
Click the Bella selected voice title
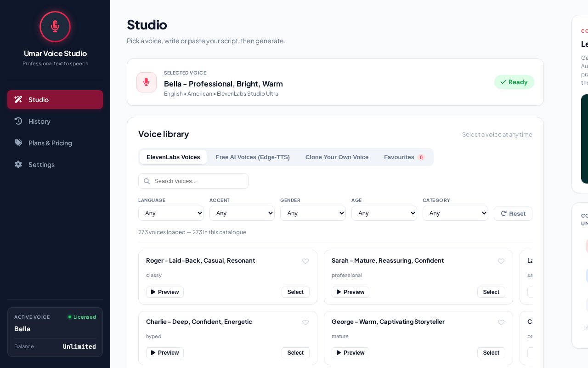pyautogui.click(x=223, y=84)
